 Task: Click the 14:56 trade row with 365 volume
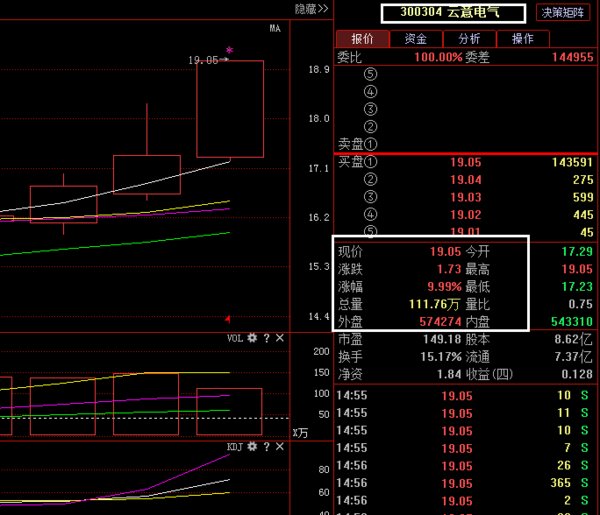point(466,483)
